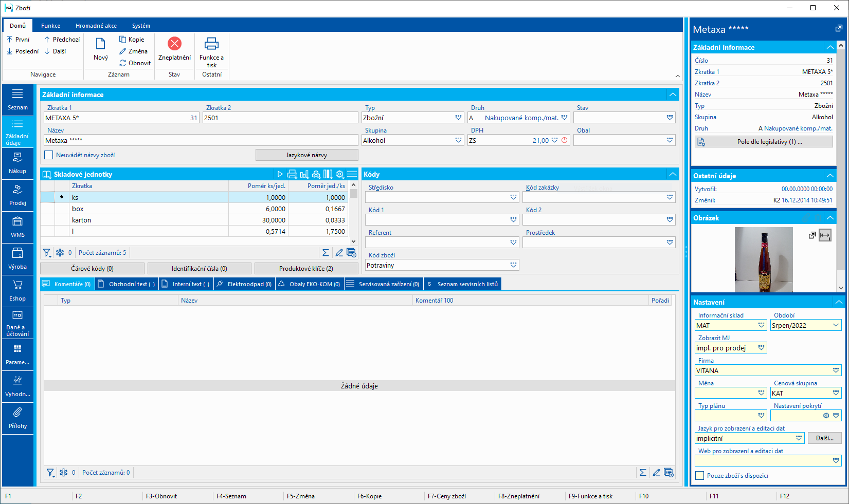Screen dimensions: 849x504
Task: Open the Eshop sidebar section
Action: click(x=17, y=291)
